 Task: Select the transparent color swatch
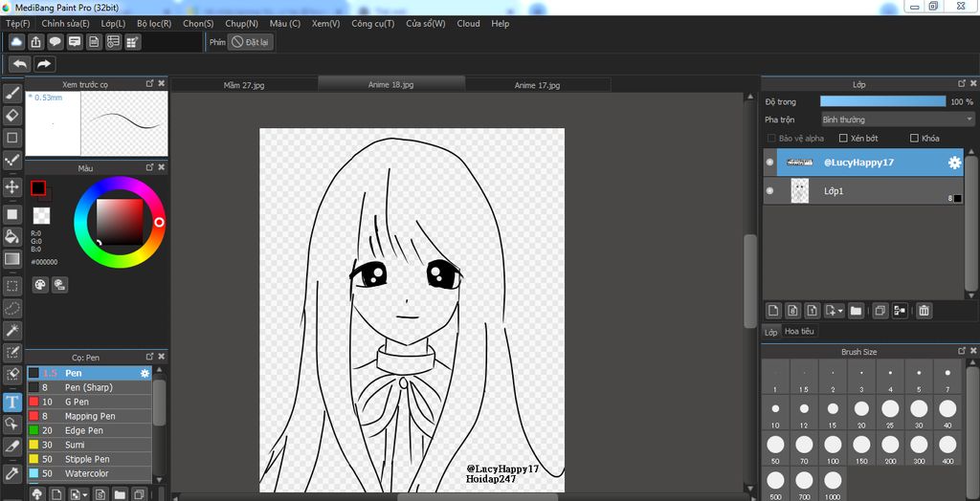tap(41, 215)
